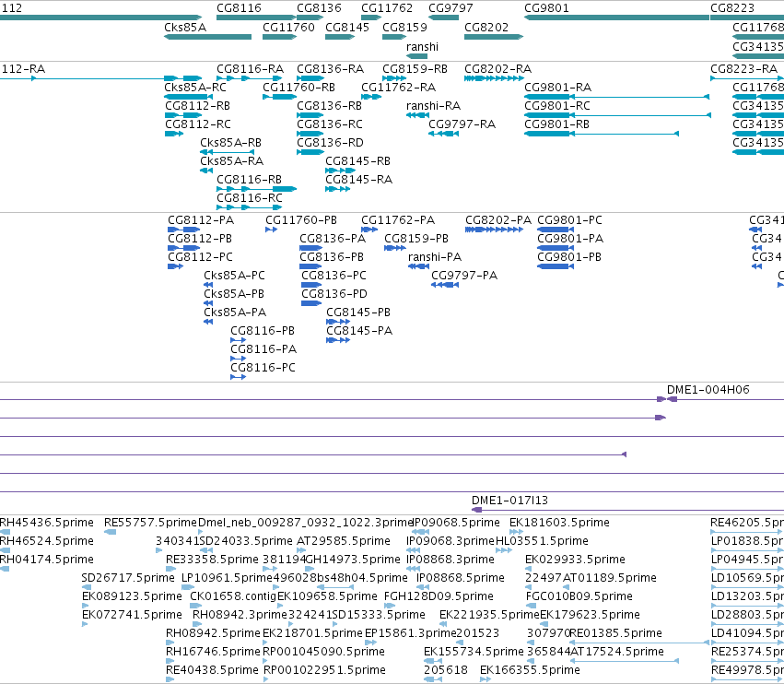Select the CG8136 gene label in the top track
This screenshot has height=684, width=784.
coord(319,8)
